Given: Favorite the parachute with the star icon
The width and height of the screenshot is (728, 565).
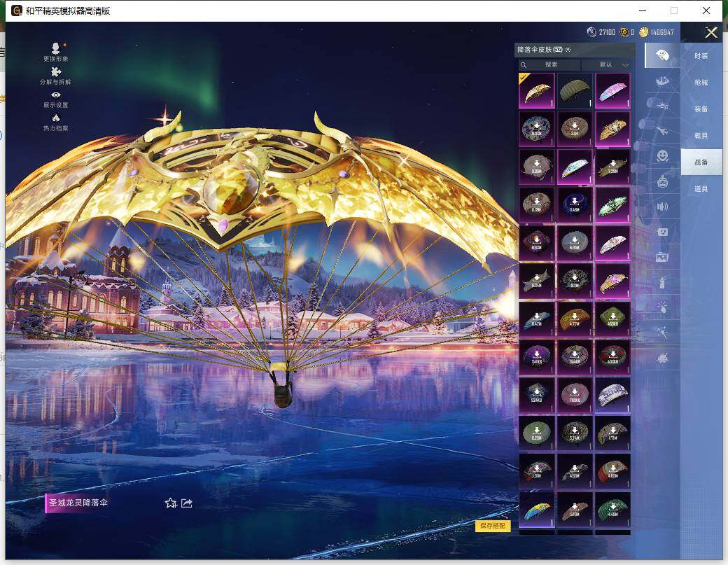Looking at the screenshot, I should pos(170,503).
